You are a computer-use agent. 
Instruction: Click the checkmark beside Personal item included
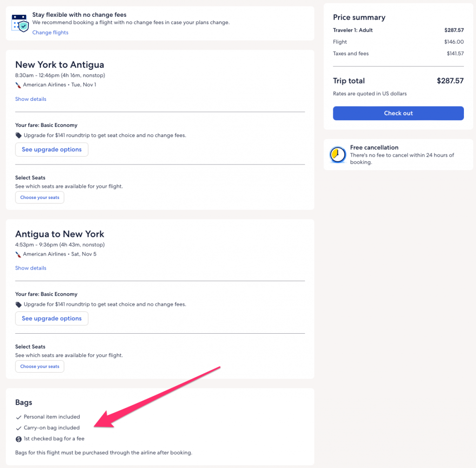click(x=19, y=417)
